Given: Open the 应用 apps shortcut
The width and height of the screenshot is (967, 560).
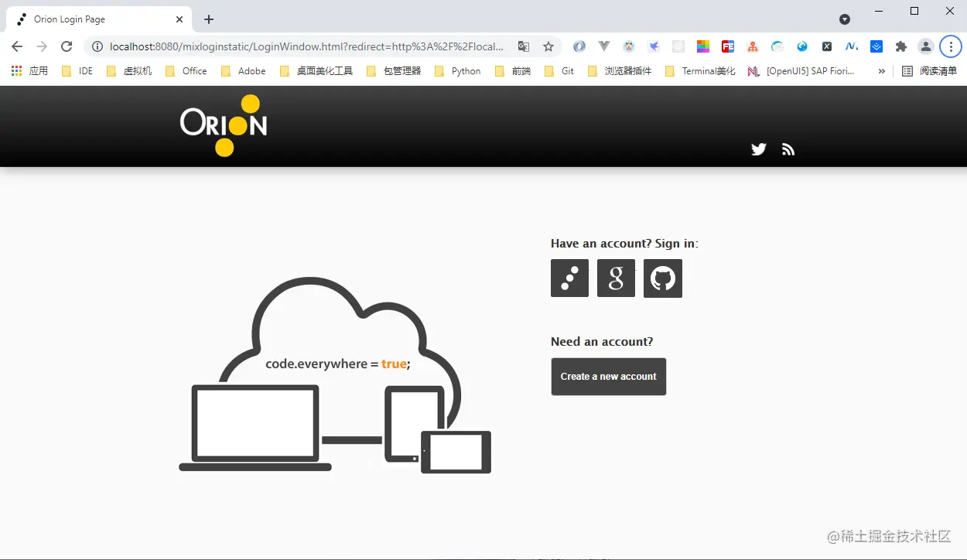Looking at the screenshot, I should [30, 70].
